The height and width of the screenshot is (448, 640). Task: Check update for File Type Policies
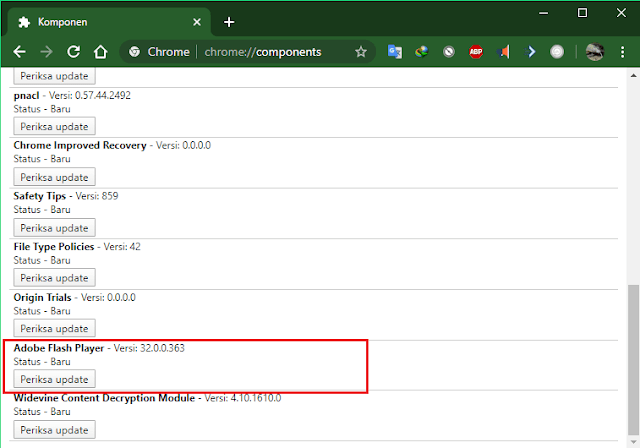pyautogui.click(x=54, y=278)
